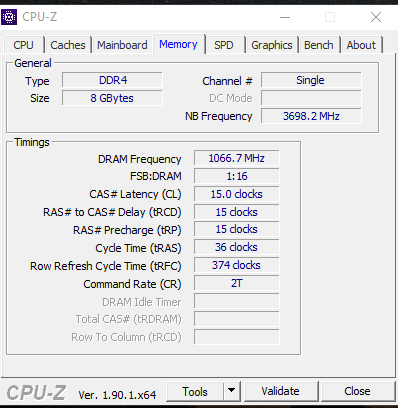Close the window with the X icon
This screenshot has height=408, width=398.
click(376, 17)
